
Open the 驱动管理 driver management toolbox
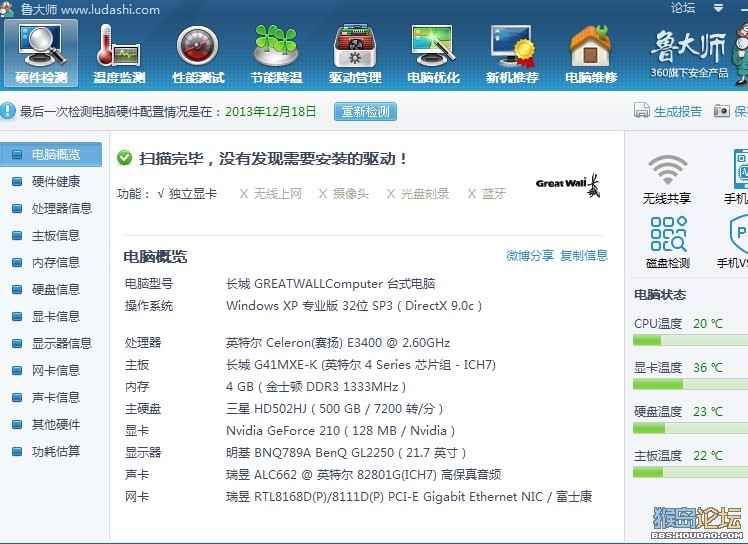[x=355, y=53]
